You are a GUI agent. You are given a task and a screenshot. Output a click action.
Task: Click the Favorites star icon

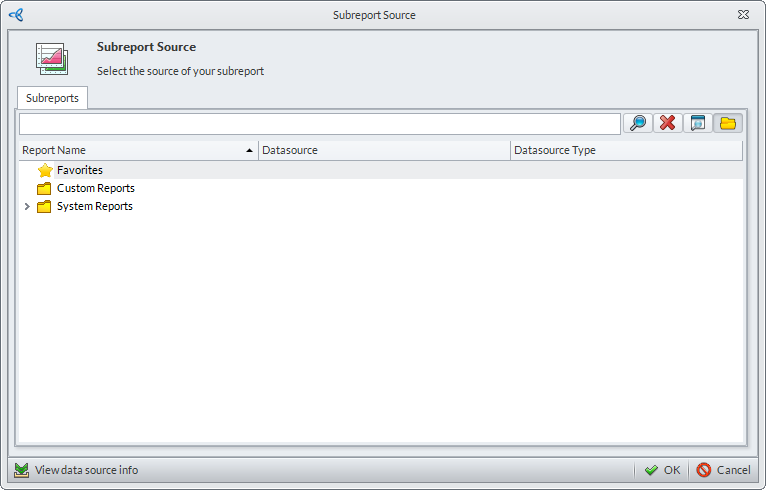coord(44,171)
